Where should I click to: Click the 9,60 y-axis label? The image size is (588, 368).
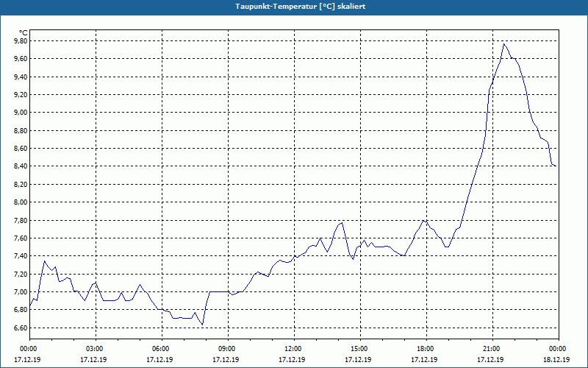(x=21, y=59)
